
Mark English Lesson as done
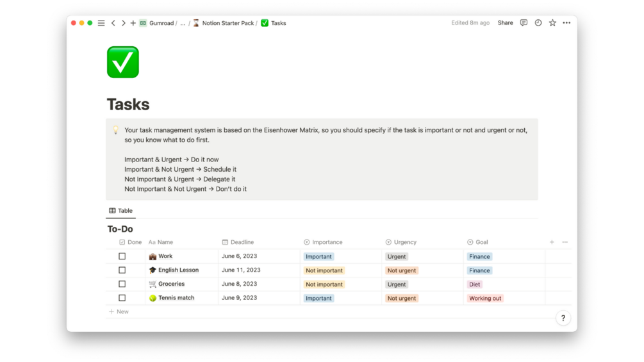pos(122,270)
